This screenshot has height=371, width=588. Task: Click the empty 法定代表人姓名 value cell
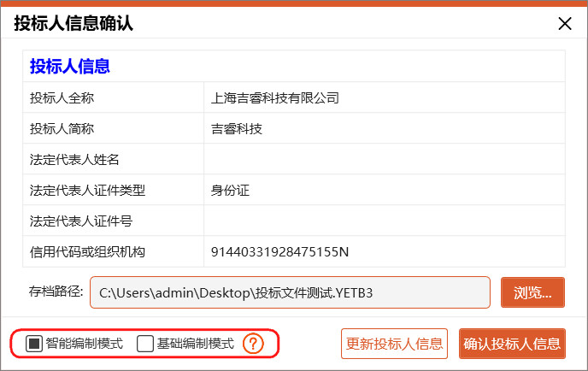click(384, 159)
